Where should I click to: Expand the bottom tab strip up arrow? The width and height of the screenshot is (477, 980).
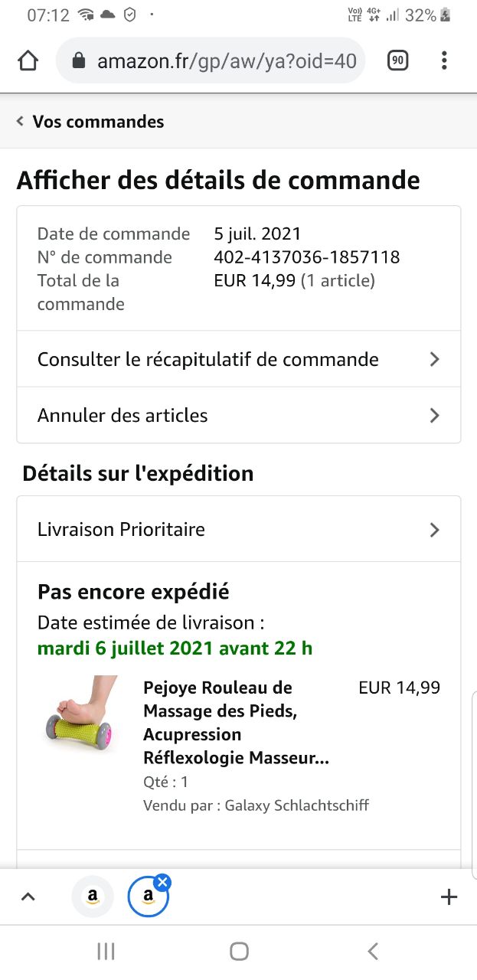tap(28, 897)
